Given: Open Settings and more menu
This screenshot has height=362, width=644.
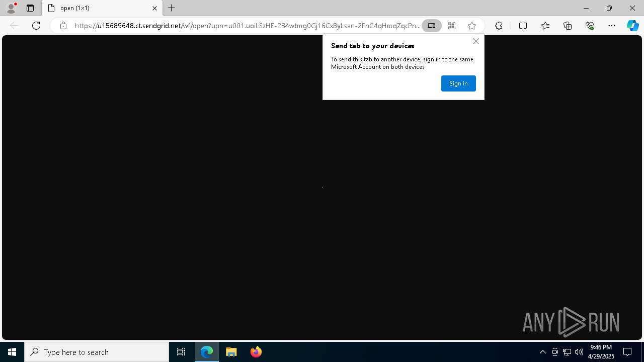Looking at the screenshot, I should (612, 26).
